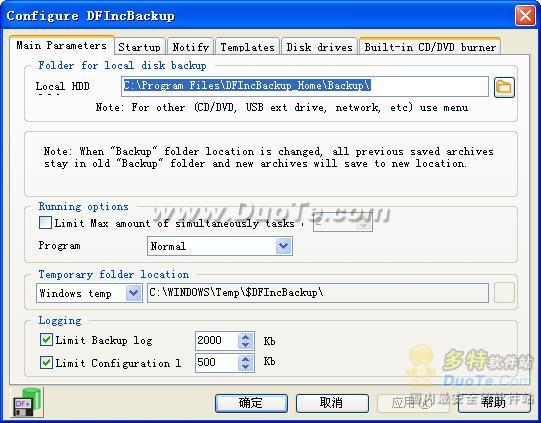Click the Backup log 2000 value field
Screen dimensions: 541x423
pyautogui.click(x=217, y=341)
